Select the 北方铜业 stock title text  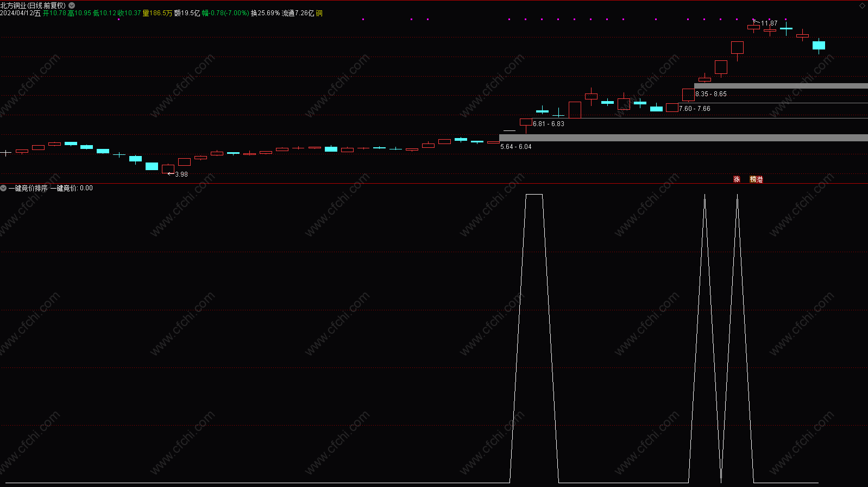click(13, 5)
